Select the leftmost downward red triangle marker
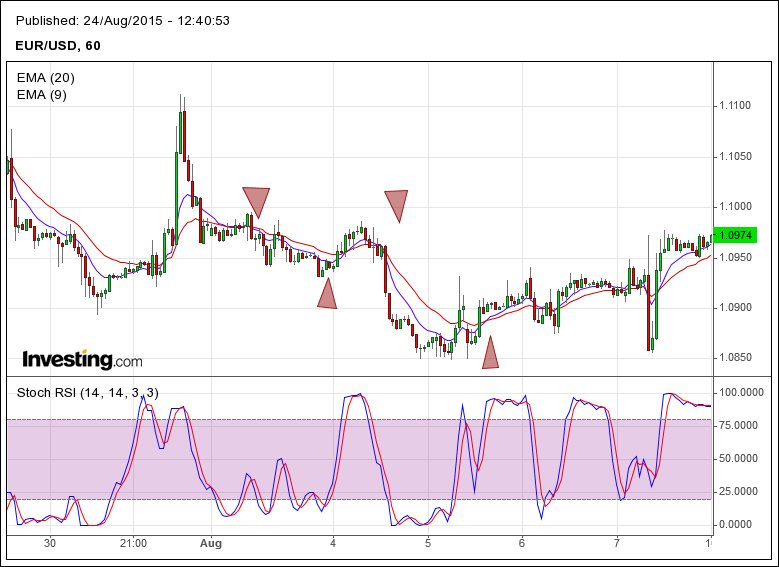 pyautogui.click(x=257, y=199)
